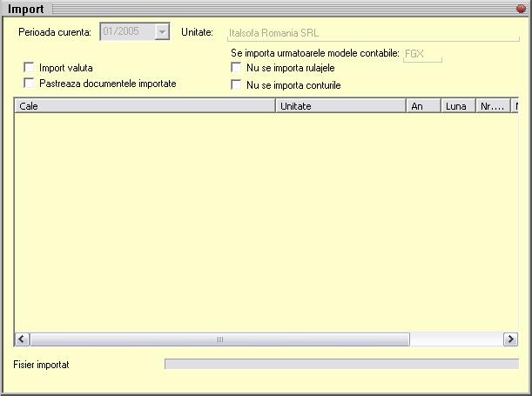Image resolution: width=532 pixels, height=396 pixels.
Task: Click the Nr.... column header
Action: 494,106
